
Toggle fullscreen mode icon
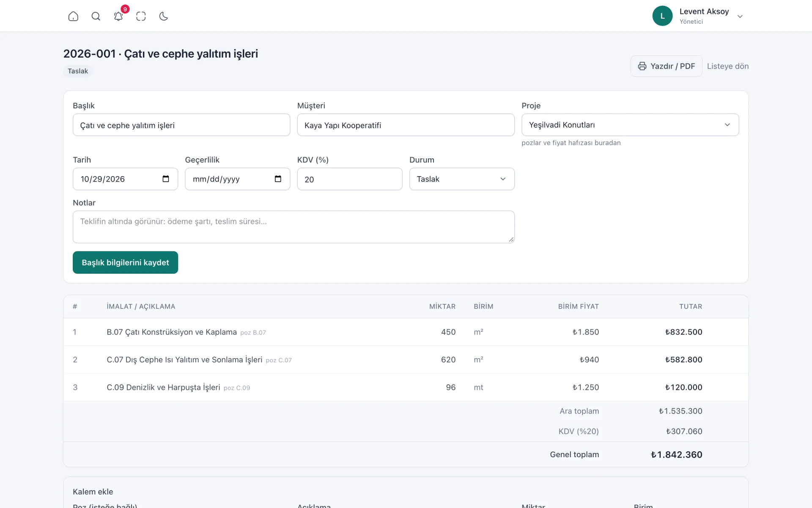pyautogui.click(x=141, y=16)
